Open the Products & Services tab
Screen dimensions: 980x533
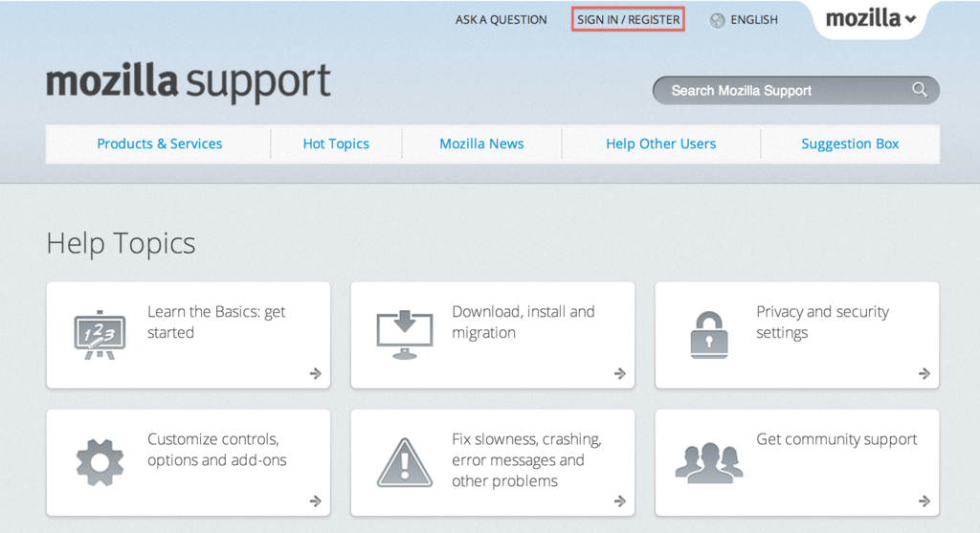[x=160, y=144]
